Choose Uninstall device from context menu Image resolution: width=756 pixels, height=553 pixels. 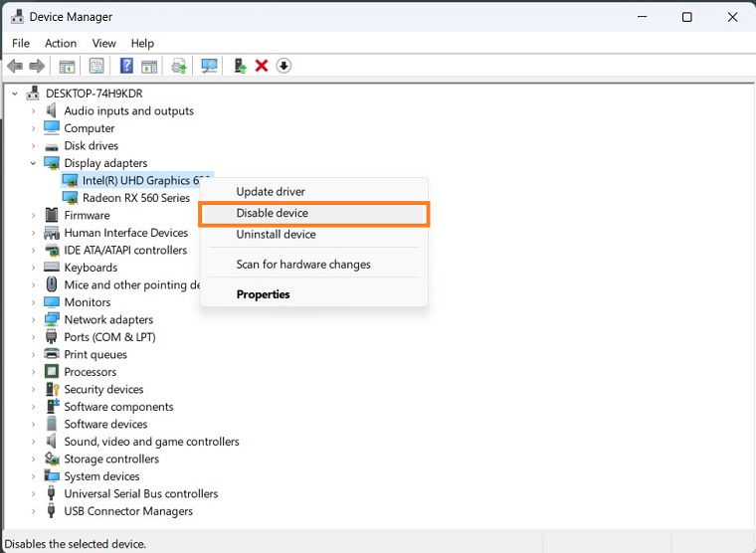276,235
